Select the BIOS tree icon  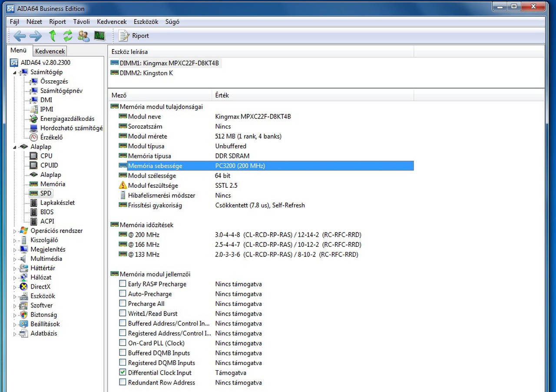[x=34, y=212]
